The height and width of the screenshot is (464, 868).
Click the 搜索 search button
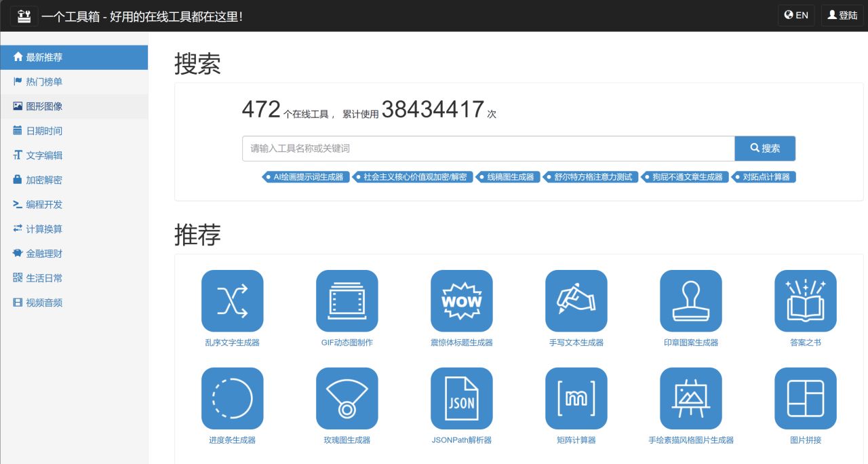pyautogui.click(x=765, y=148)
